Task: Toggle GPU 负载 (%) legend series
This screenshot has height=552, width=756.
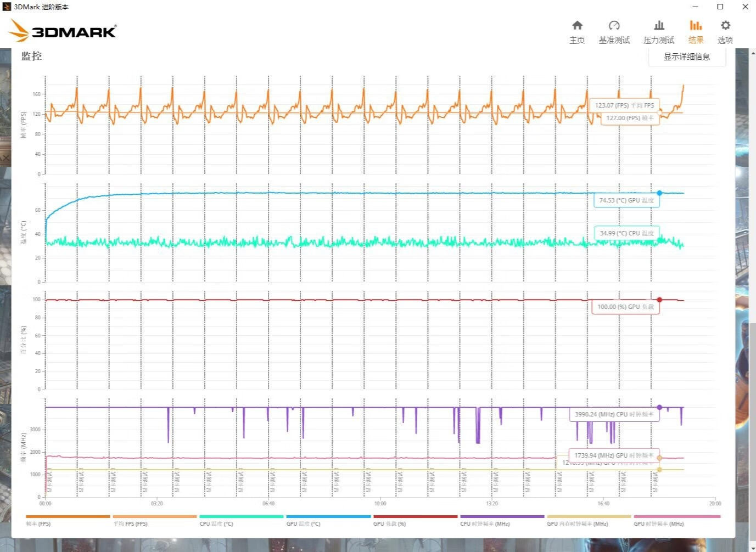Action: (415, 520)
